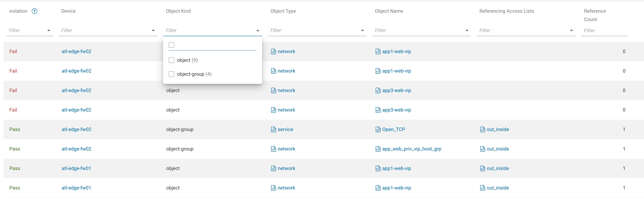Click file icon beside app_web_priv_vip_host_grp
This screenshot has width=644, height=198.
tap(378, 149)
